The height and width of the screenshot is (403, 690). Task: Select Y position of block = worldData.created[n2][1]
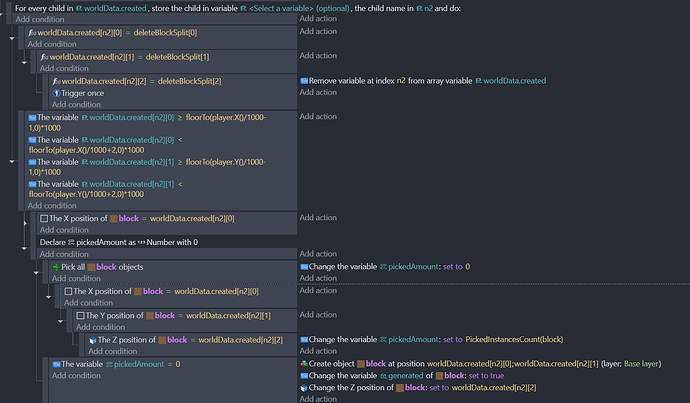click(174, 315)
